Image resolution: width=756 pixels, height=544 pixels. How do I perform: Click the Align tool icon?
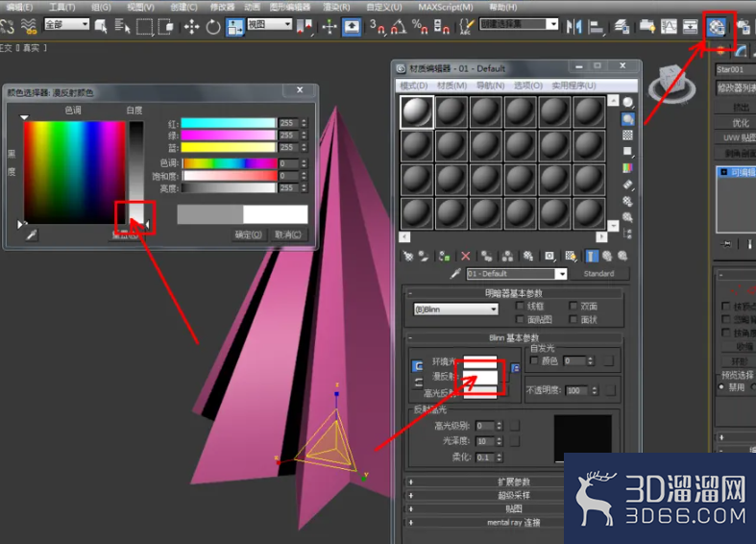click(x=596, y=27)
